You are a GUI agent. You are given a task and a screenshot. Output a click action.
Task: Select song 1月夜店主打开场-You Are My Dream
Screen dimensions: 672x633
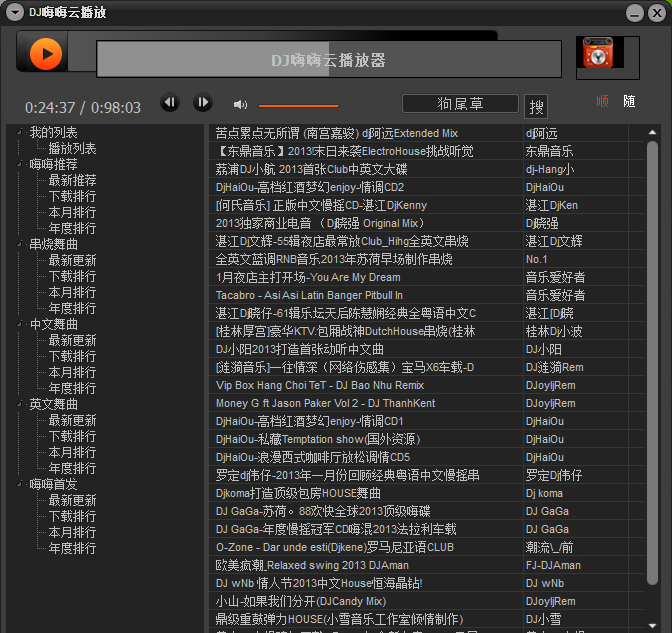[x=308, y=277]
